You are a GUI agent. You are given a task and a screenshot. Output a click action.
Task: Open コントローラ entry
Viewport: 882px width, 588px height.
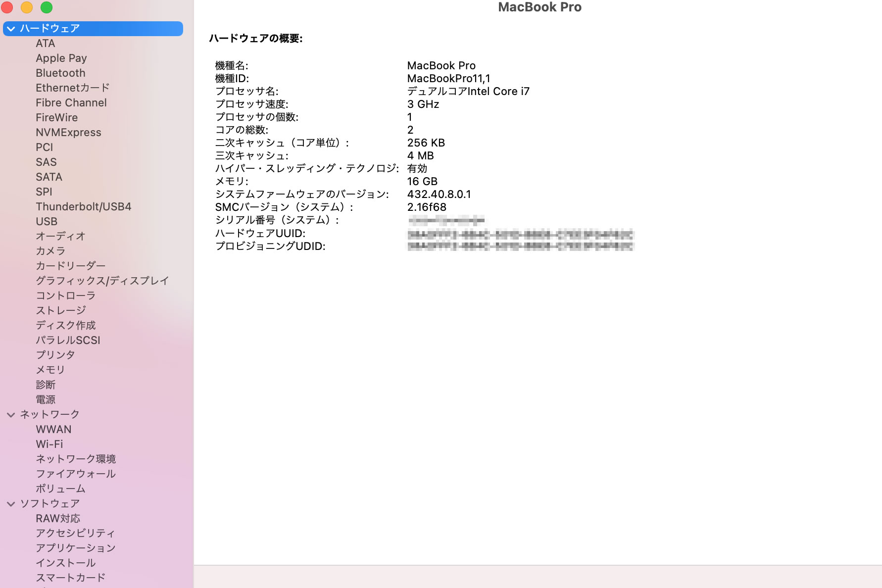click(66, 296)
